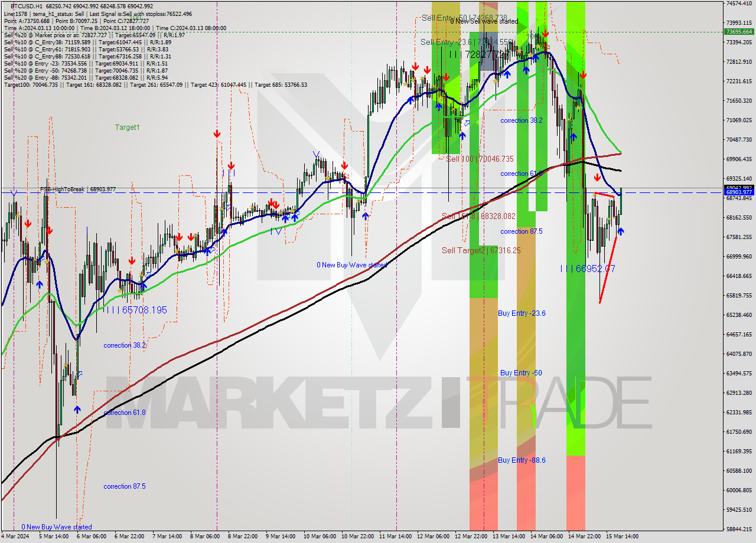Click 69906.475 on the price axis
Viewport: 756px width, 543px height.
(x=738, y=159)
